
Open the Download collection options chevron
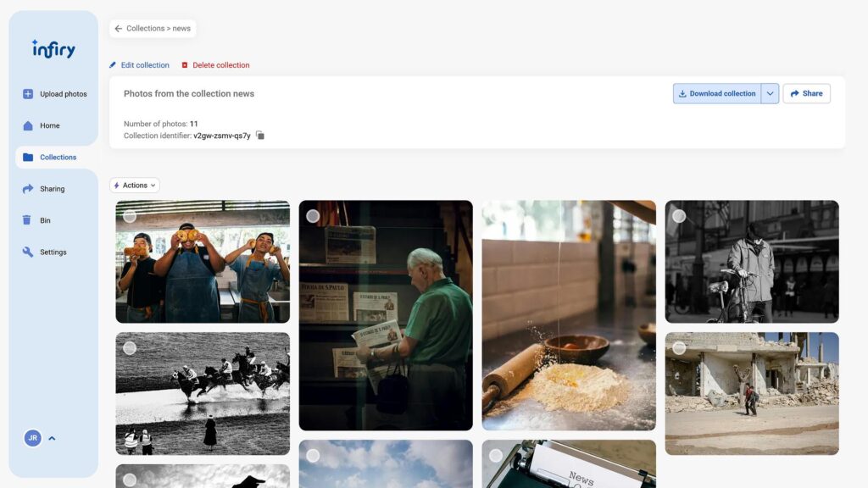tap(770, 93)
